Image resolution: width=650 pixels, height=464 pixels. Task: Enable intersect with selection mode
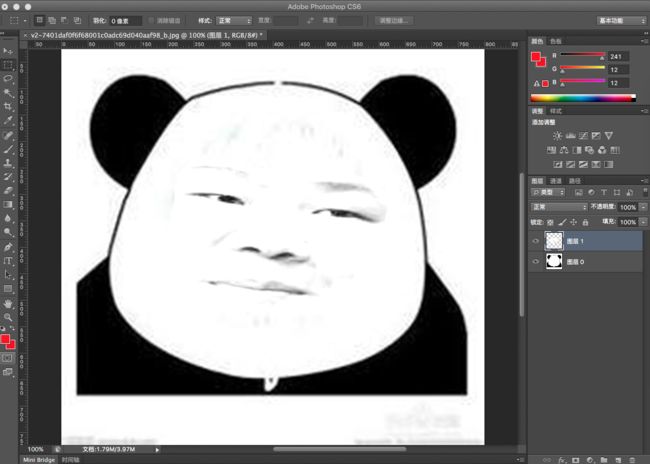[x=77, y=20]
